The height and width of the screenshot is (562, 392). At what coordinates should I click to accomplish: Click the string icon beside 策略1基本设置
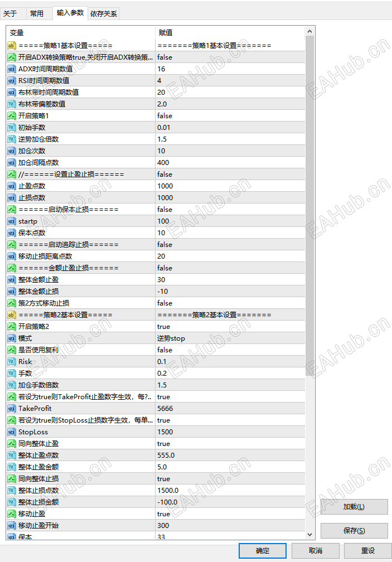coord(12,46)
